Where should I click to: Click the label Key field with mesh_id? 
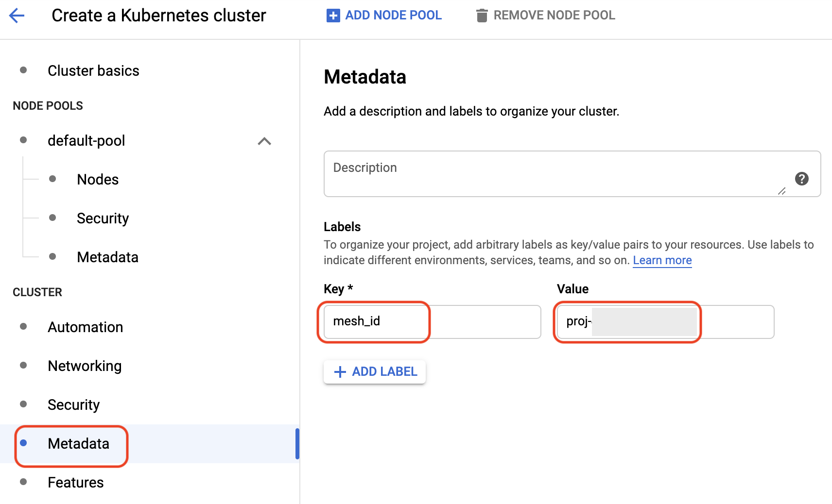[432, 322]
